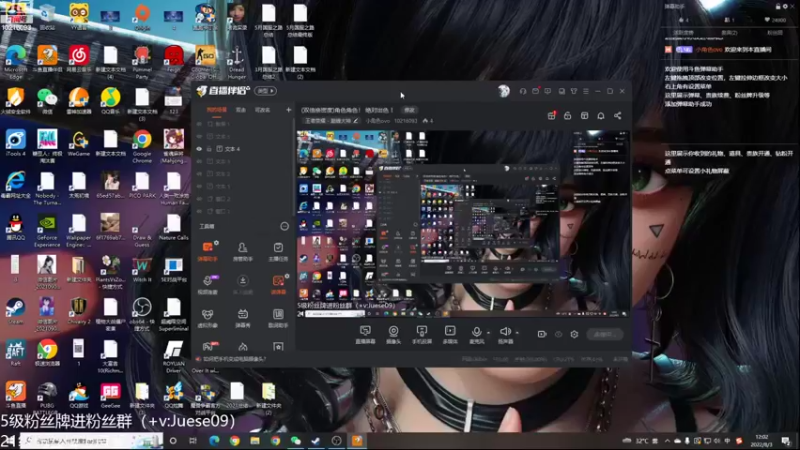The width and height of the screenshot is (800, 450).
Task: Click the pencil edit icon beside the category
Action: (x=356, y=121)
